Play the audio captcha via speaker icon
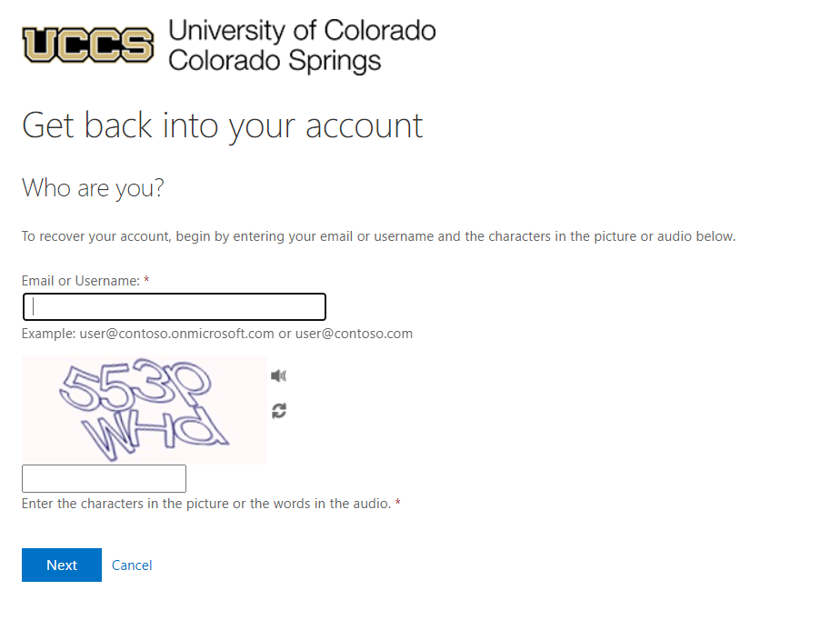 pos(278,375)
